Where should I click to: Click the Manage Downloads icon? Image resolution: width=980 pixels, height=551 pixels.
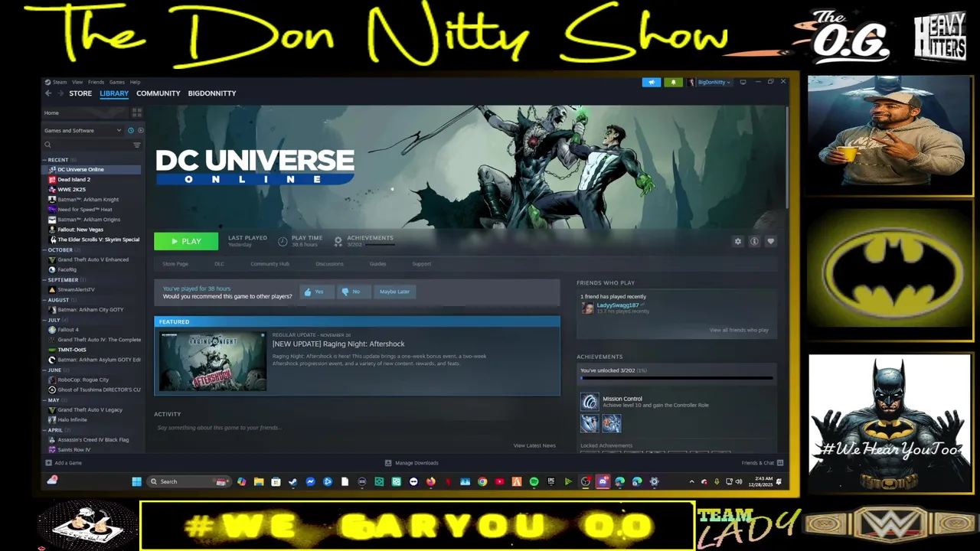[388, 463]
